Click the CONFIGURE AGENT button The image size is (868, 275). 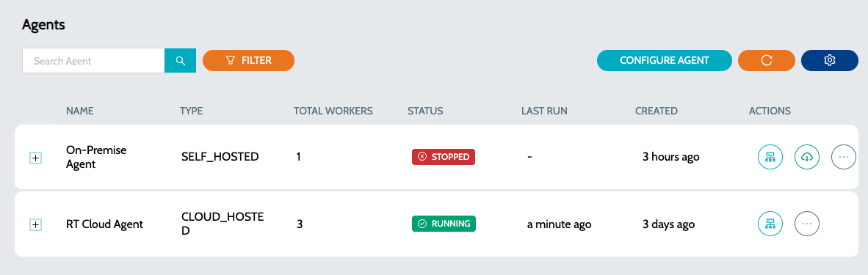point(665,60)
